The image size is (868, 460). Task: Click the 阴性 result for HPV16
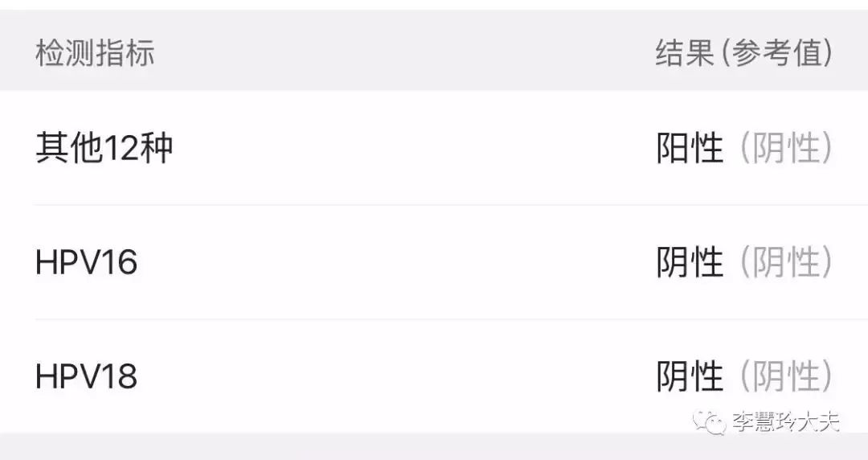(690, 263)
